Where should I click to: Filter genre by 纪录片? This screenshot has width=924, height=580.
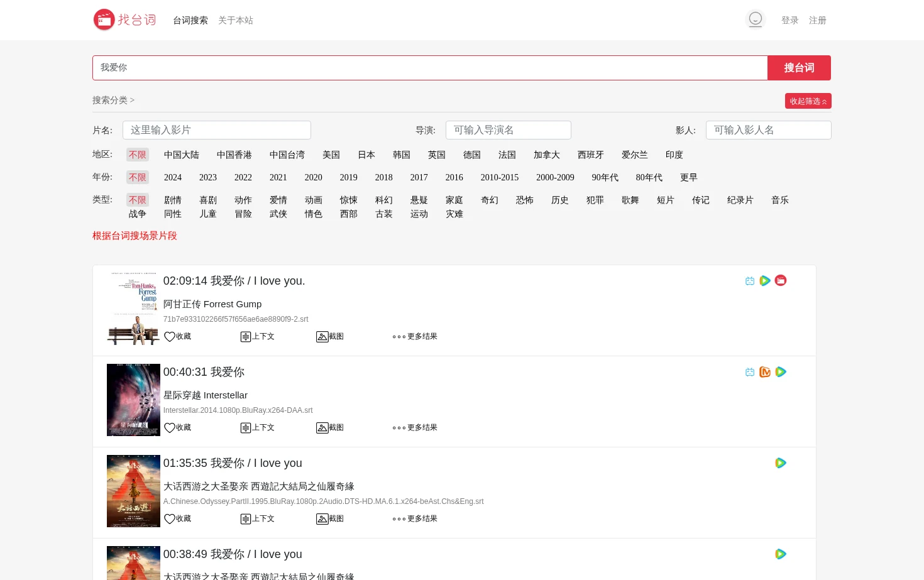(x=740, y=200)
